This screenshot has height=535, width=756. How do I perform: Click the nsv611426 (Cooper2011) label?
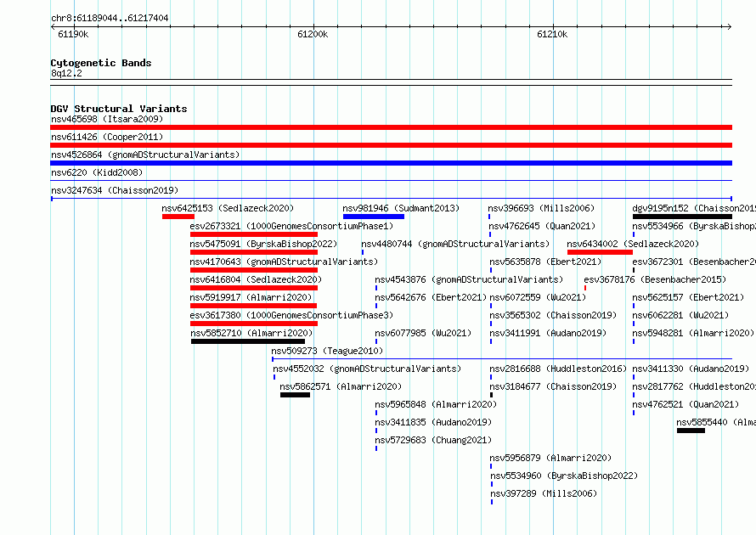pos(107,137)
